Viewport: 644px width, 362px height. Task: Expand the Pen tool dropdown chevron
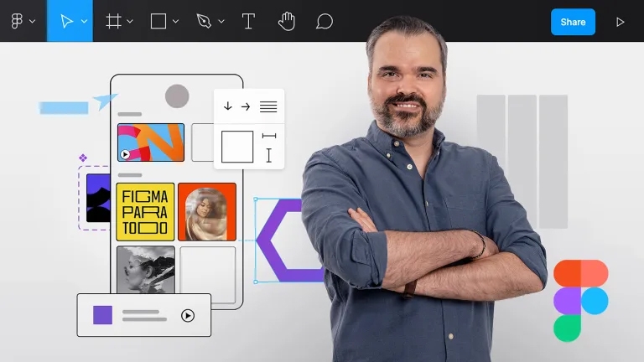click(221, 23)
